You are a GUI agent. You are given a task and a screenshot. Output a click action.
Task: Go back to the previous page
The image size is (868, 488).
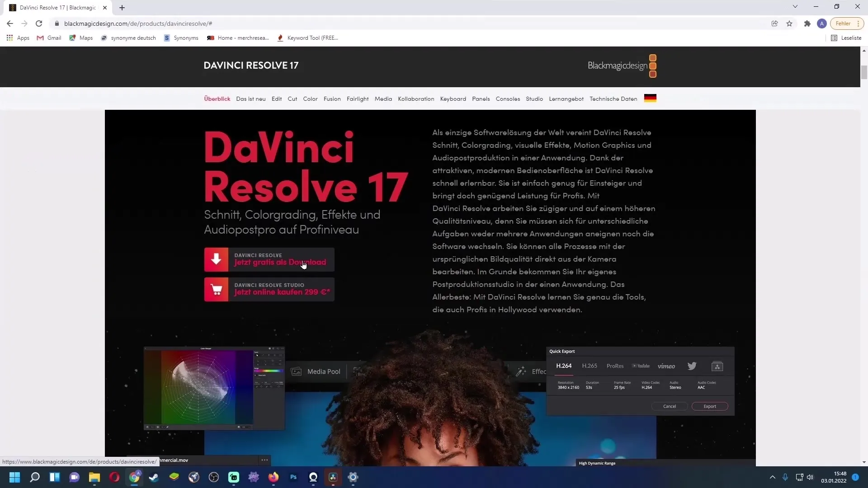10,23
